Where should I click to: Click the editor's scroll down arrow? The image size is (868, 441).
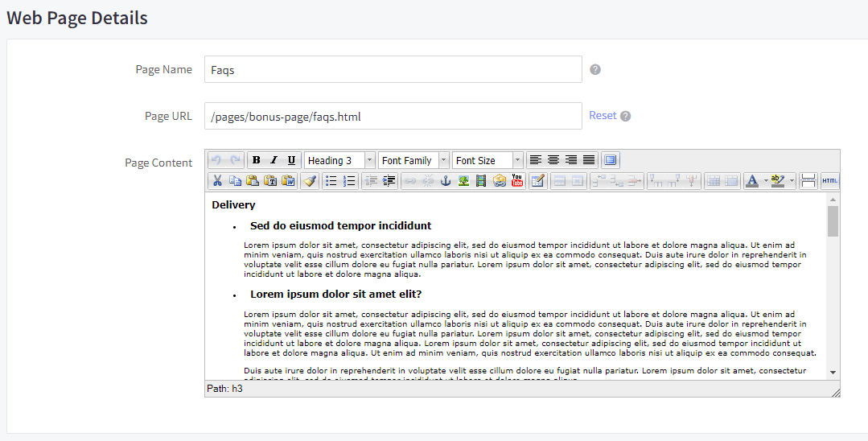833,372
